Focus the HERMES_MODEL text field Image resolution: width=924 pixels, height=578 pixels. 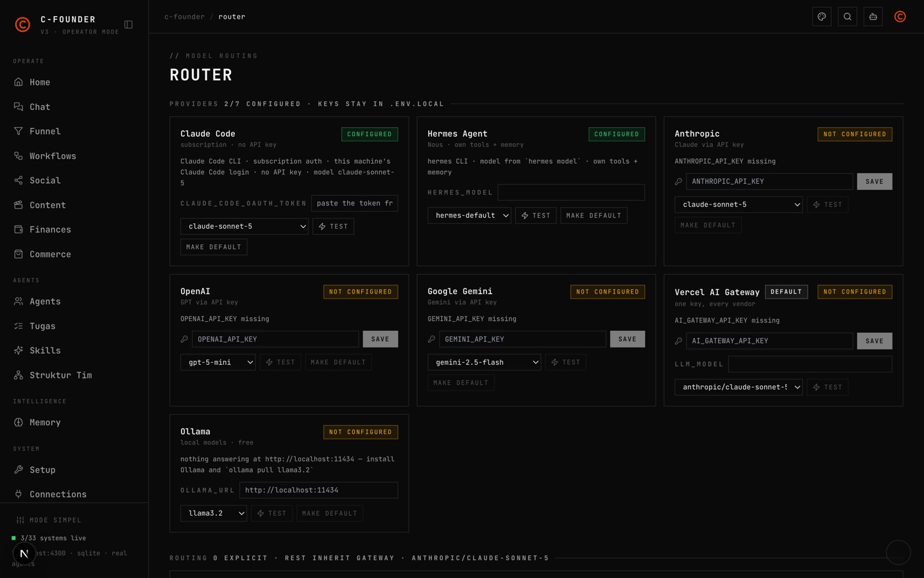571,192
